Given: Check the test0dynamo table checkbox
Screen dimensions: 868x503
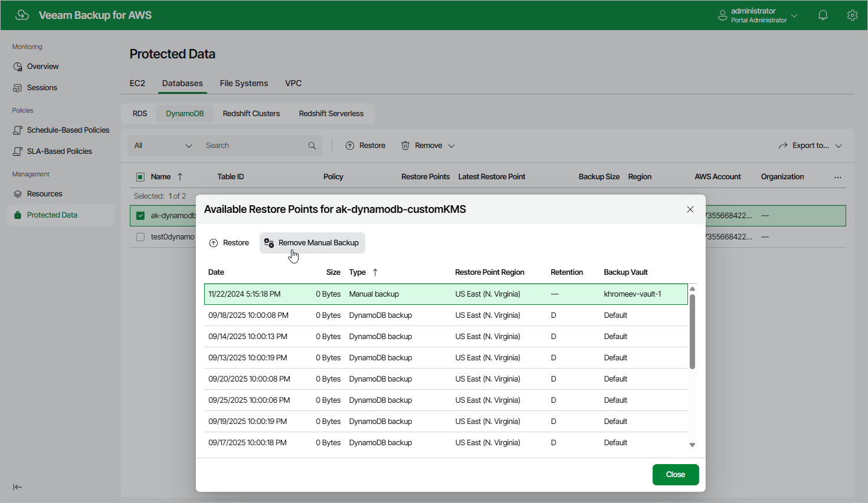Looking at the screenshot, I should (140, 236).
